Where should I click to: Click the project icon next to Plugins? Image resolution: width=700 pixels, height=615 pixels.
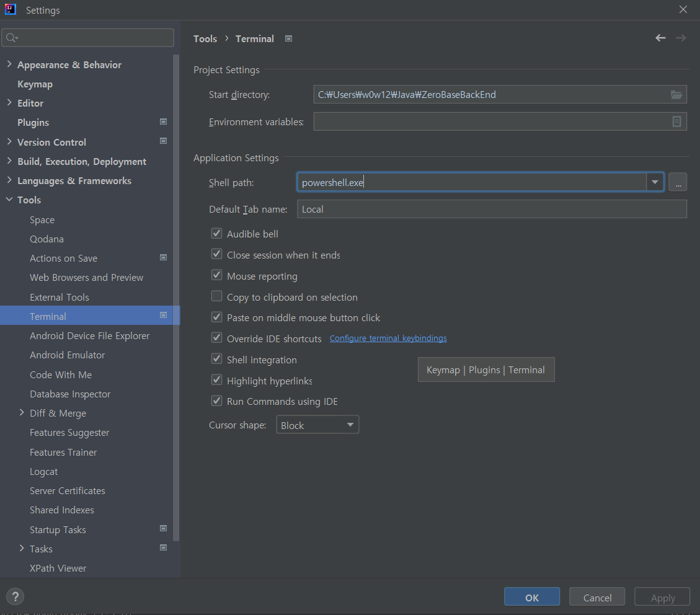pyautogui.click(x=164, y=122)
